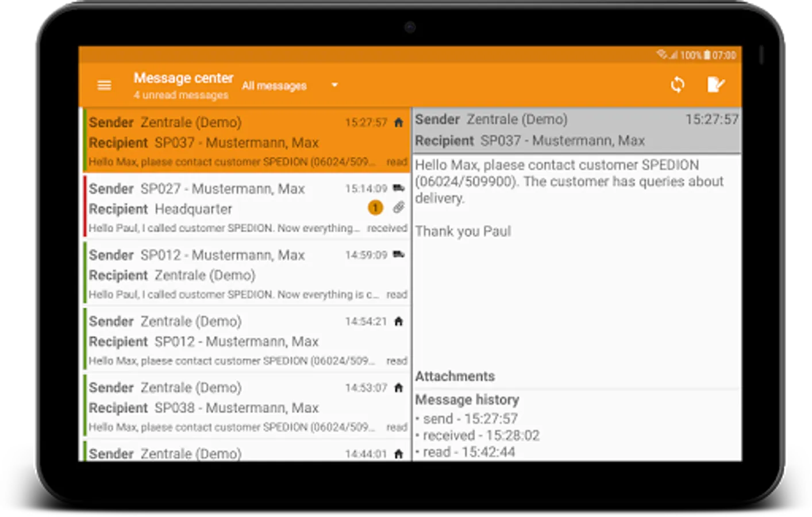Click the 'received' status on the SP027 message
The image size is (812, 517).
pyautogui.click(x=387, y=228)
